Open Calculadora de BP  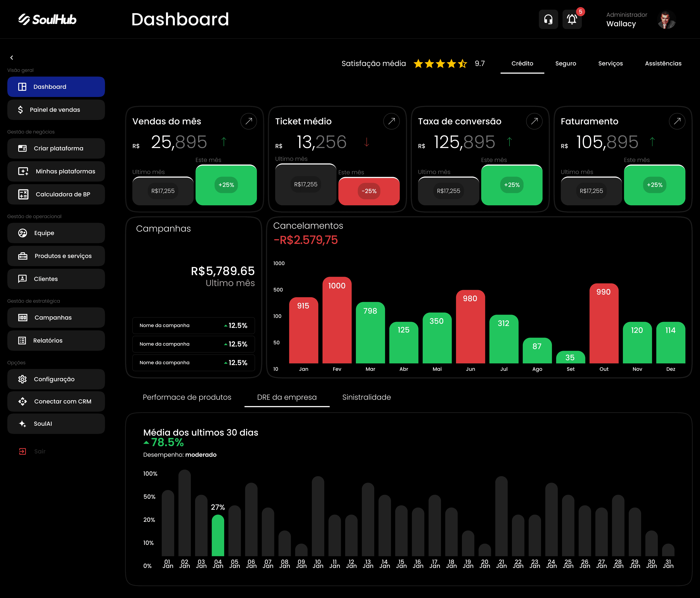point(56,194)
